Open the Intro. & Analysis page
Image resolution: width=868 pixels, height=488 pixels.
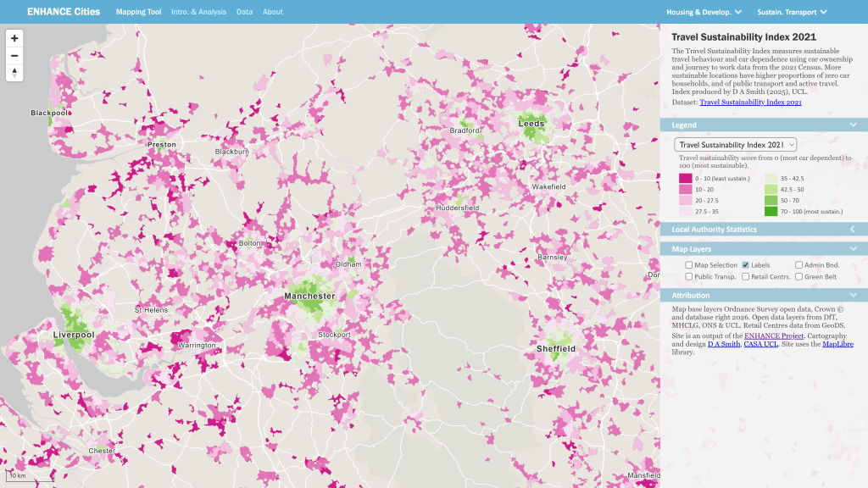[x=198, y=12]
